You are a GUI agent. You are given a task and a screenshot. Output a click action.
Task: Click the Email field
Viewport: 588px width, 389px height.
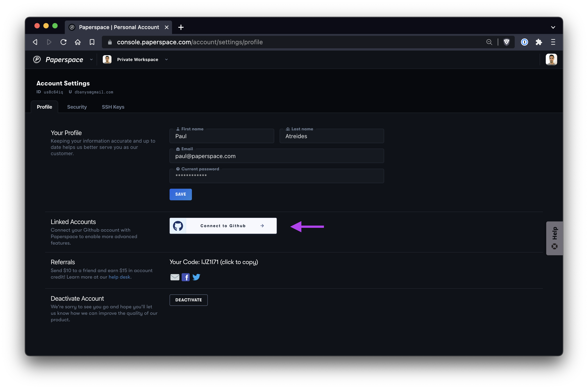277,156
